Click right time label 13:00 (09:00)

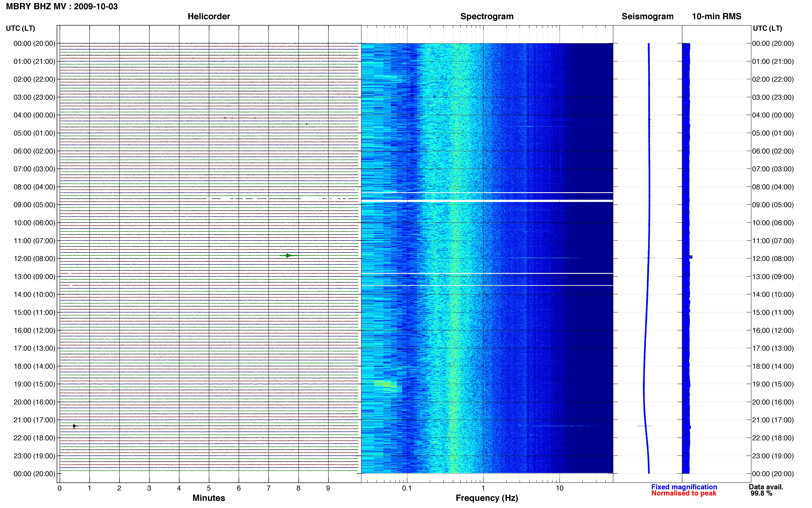(773, 277)
